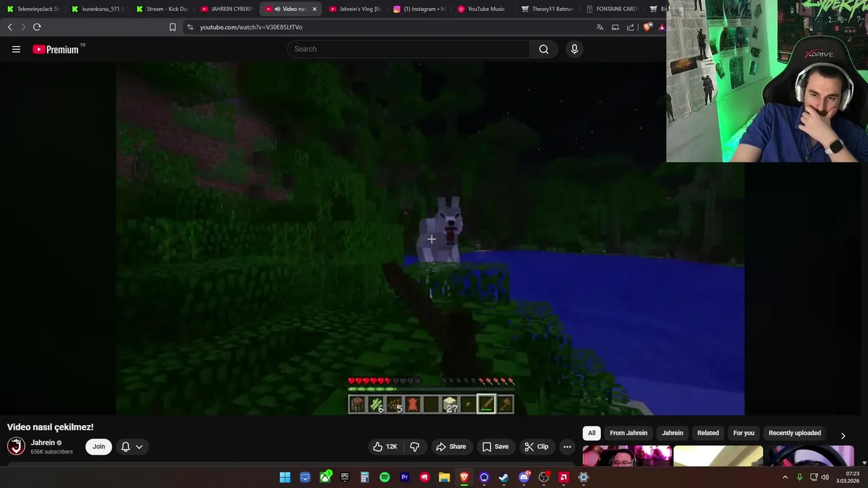The image size is (868, 488).
Task: Reload the current page
Action: (x=37, y=27)
